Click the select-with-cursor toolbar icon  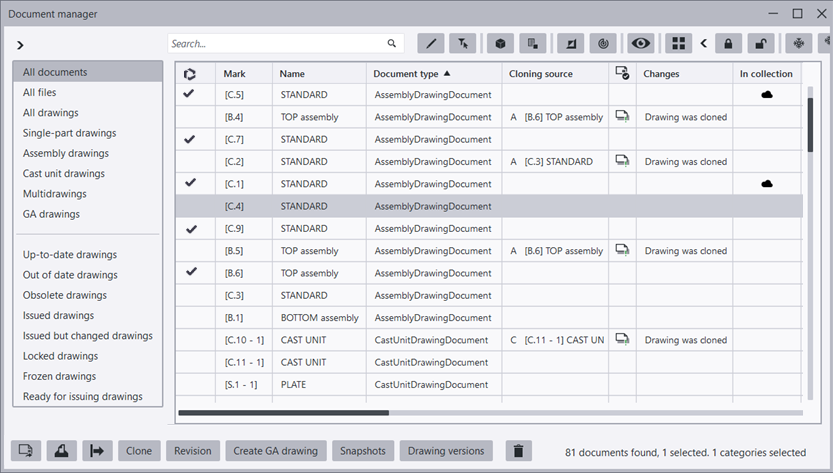[x=463, y=44]
